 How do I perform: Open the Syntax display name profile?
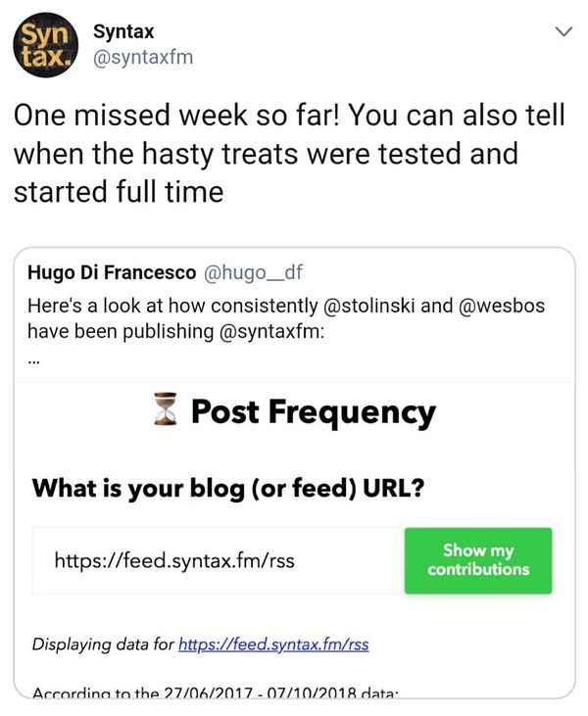pyautogui.click(x=123, y=32)
